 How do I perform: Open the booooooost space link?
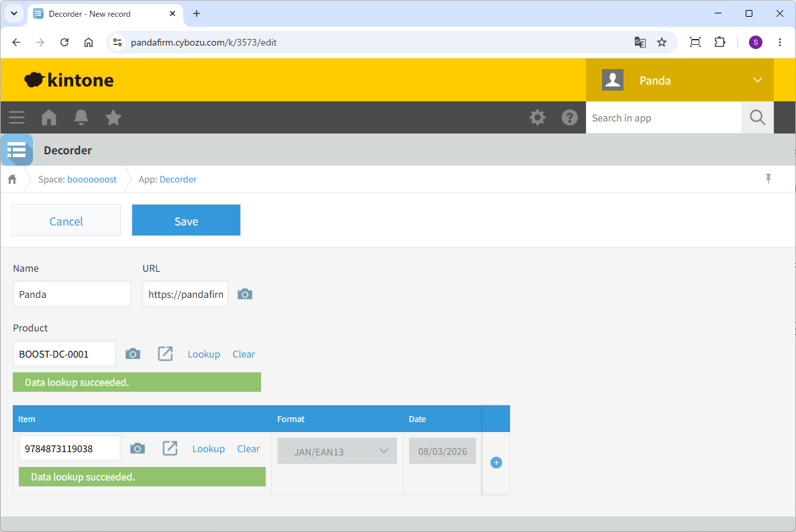(92, 179)
